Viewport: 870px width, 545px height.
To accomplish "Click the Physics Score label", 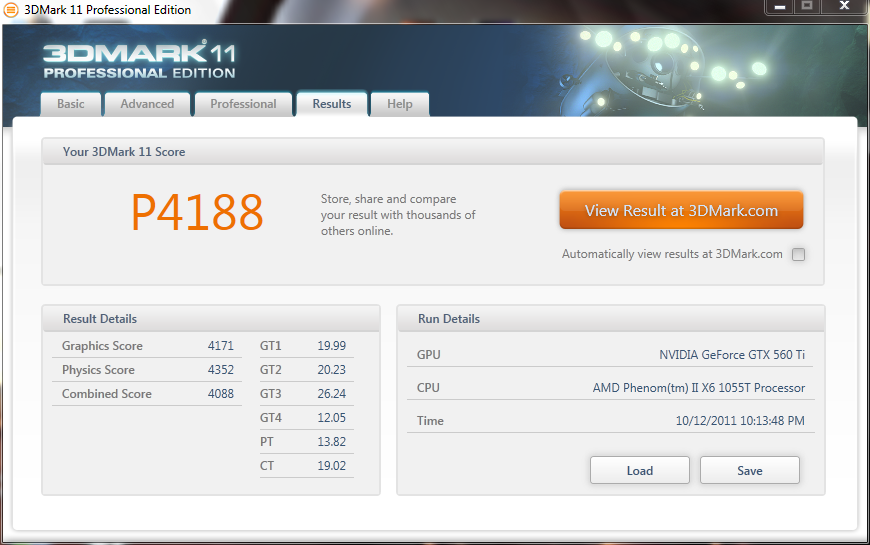I will (98, 370).
